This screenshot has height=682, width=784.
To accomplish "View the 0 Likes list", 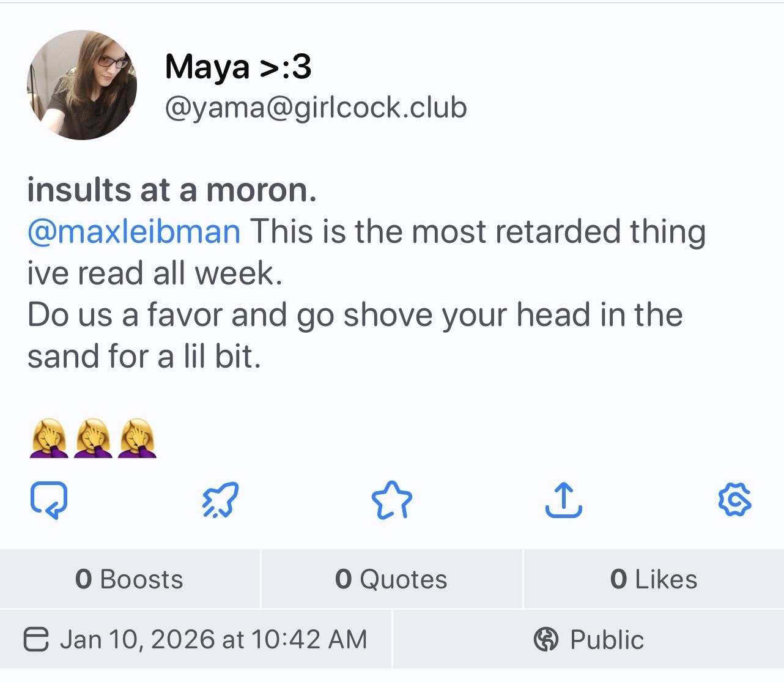I will coord(653,579).
